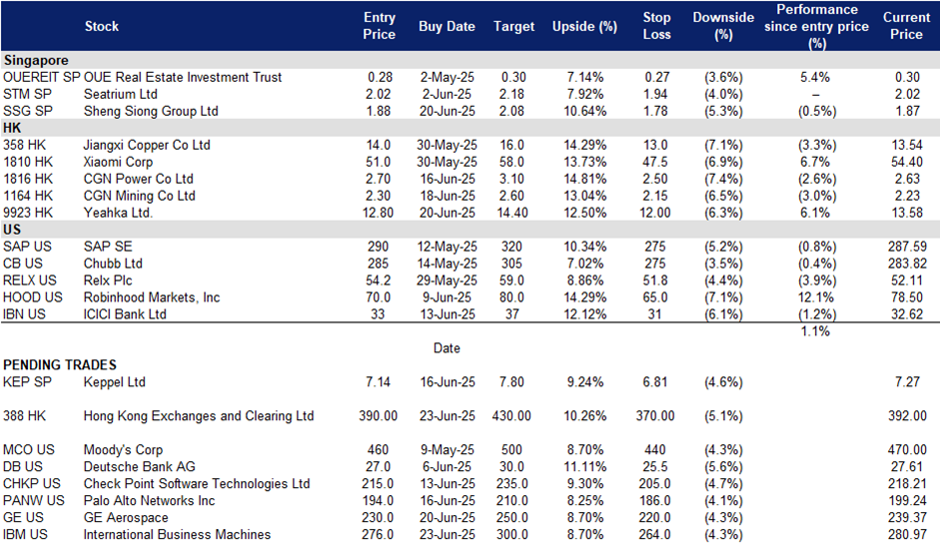Image resolution: width=940 pixels, height=560 pixels.
Task: Click 'Jiangxi Copper Co Ltd' name
Action: (x=146, y=145)
